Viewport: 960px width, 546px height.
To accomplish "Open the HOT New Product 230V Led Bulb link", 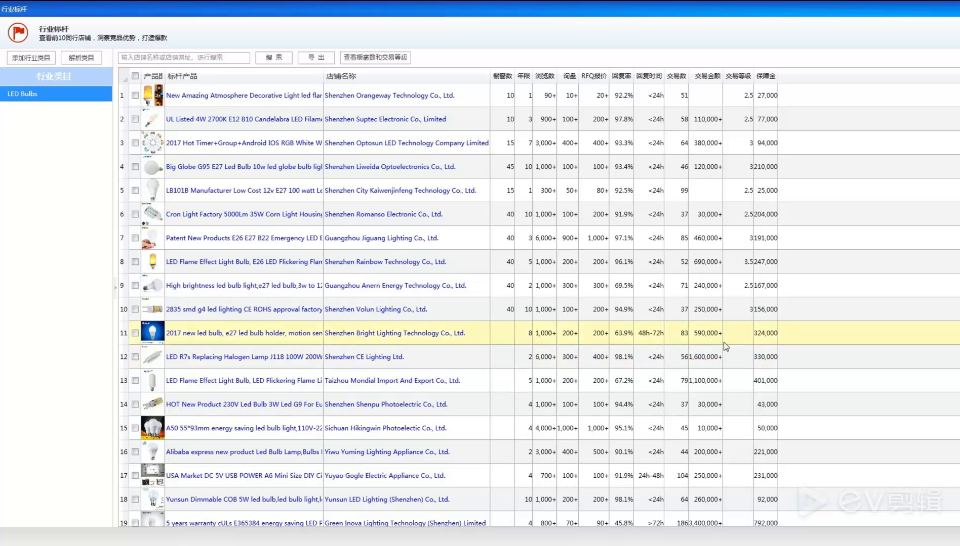I will (x=244, y=405).
